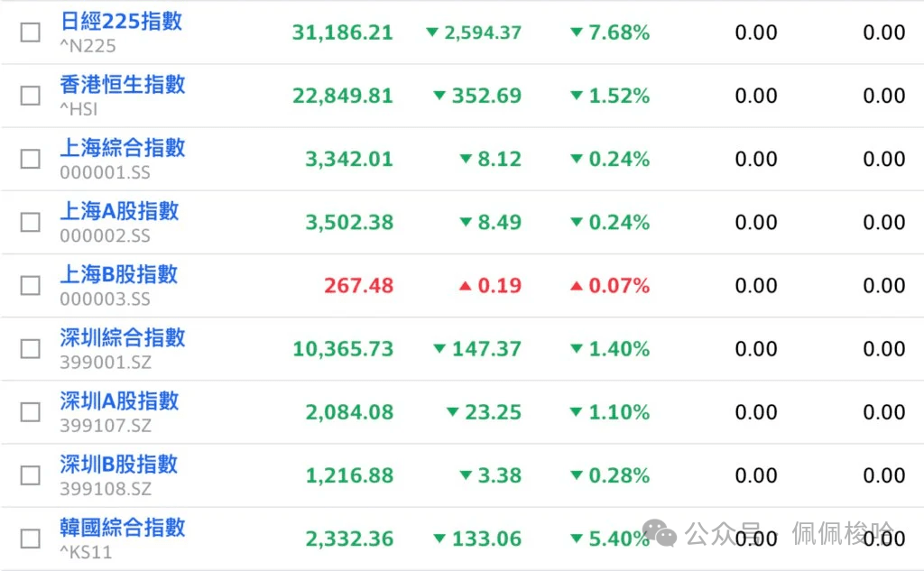Open the 日經225指數 link
924x571 pixels.
(x=122, y=22)
